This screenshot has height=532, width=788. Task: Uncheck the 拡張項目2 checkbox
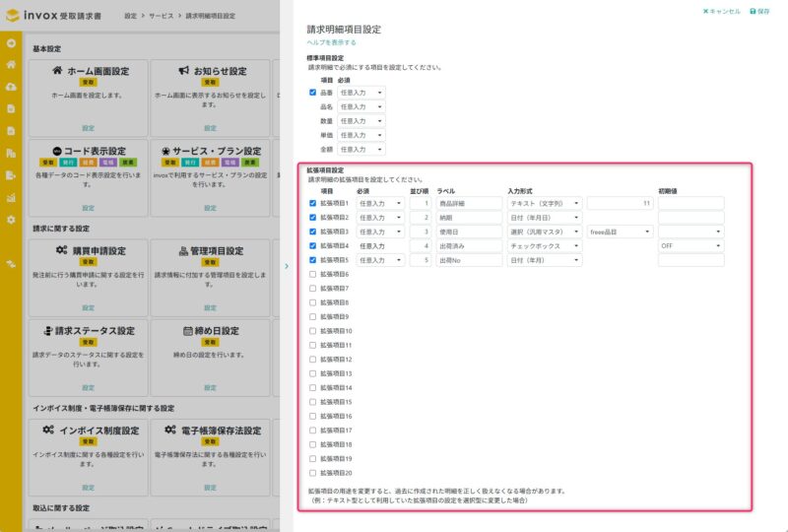312,217
